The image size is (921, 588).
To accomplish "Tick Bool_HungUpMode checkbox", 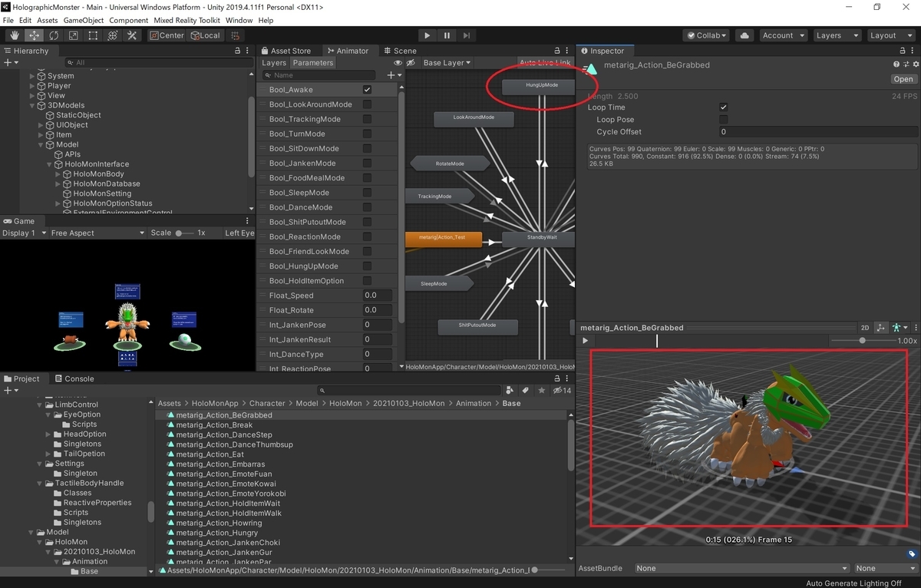I will pyautogui.click(x=367, y=266).
